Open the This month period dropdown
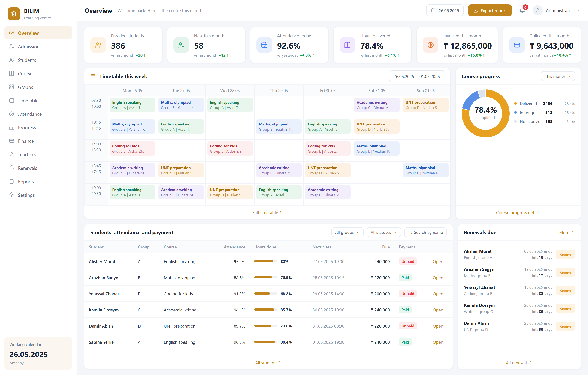 coord(557,76)
